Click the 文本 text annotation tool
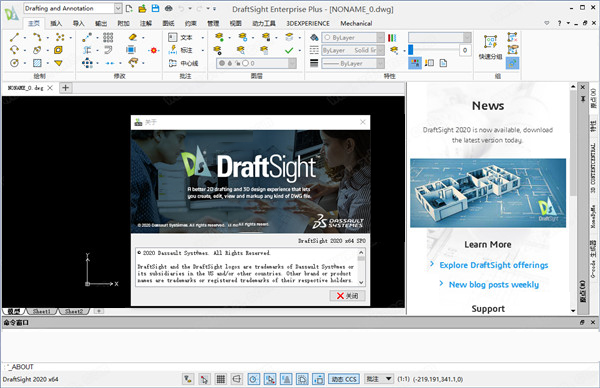 [181, 37]
